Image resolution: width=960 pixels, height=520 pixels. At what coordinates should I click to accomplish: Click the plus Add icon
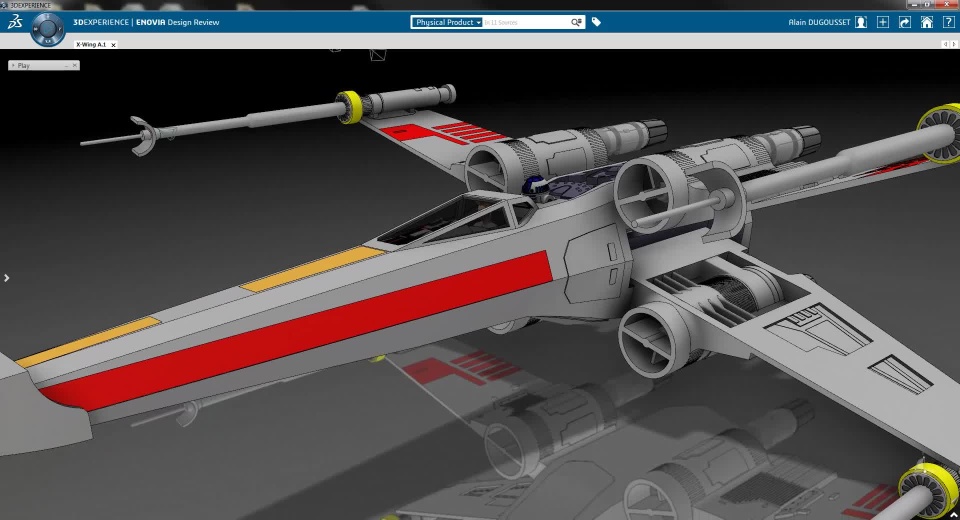click(883, 22)
